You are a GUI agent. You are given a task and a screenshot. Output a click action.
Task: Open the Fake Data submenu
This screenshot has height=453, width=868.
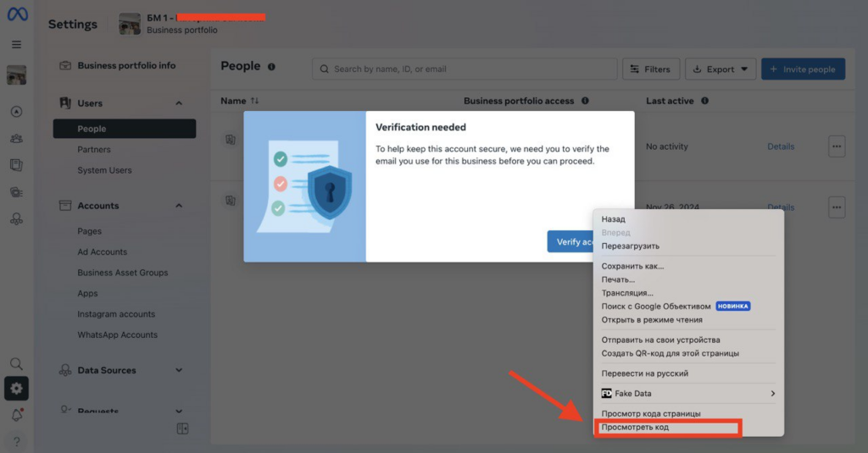(688, 393)
